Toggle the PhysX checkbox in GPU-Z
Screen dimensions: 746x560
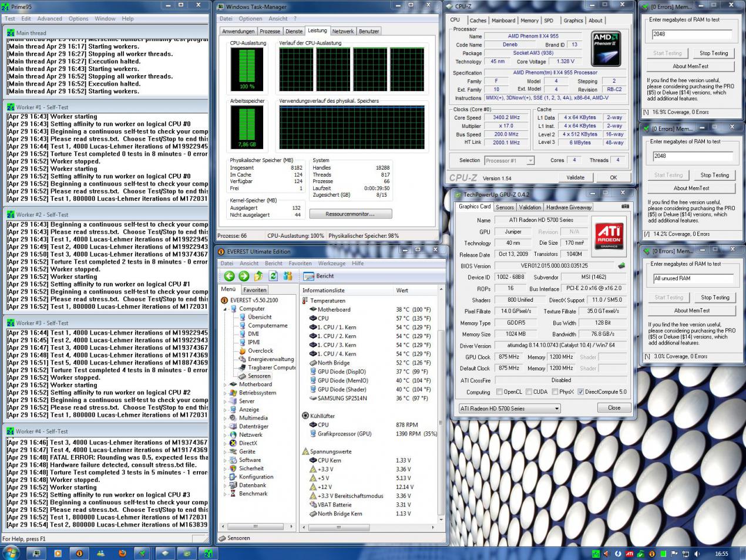[555, 392]
